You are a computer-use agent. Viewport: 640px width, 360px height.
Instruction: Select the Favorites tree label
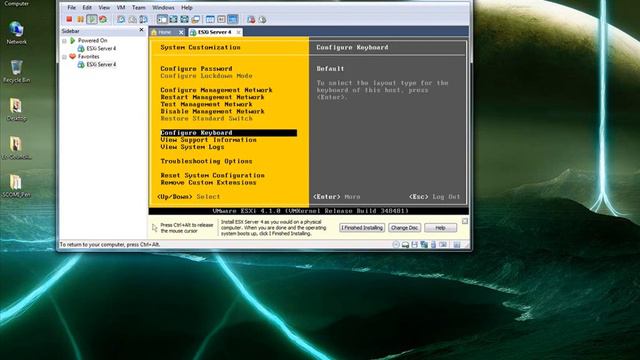point(88,56)
